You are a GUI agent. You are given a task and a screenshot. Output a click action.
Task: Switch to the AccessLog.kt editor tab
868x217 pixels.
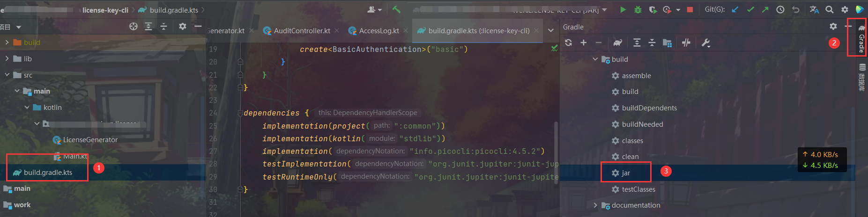click(x=378, y=31)
